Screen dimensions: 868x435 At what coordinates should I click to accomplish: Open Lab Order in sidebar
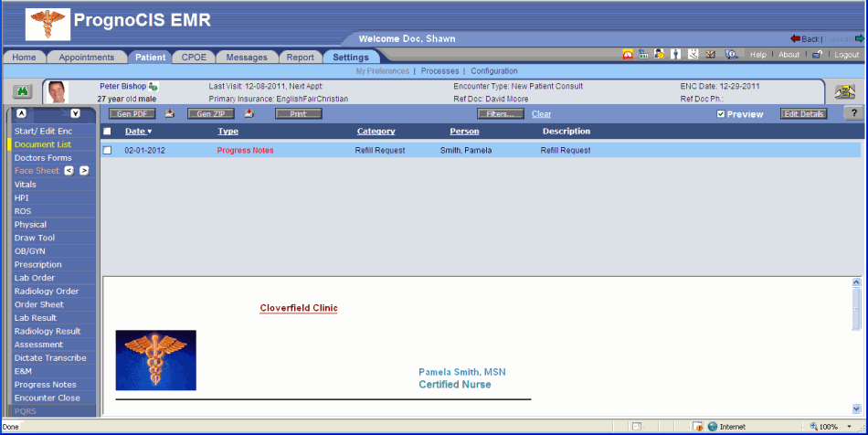coord(53,278)
